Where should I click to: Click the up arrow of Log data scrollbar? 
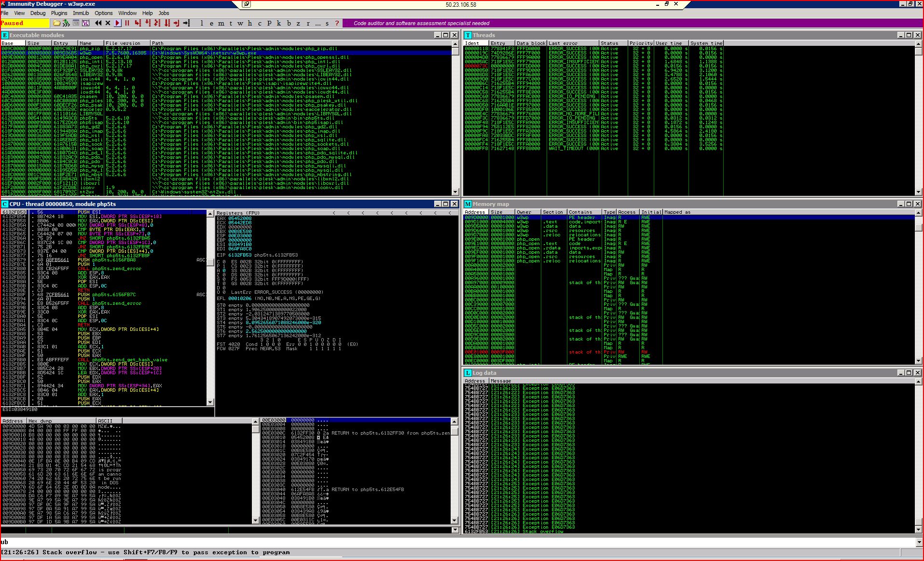point(918,381)
